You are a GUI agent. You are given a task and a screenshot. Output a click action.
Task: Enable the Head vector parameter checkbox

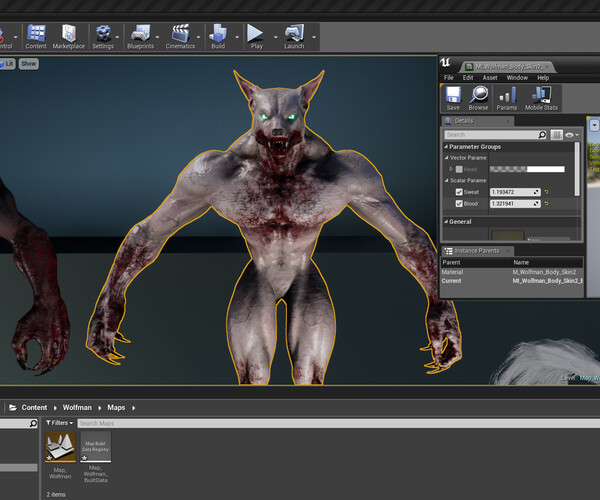point(459,169)
